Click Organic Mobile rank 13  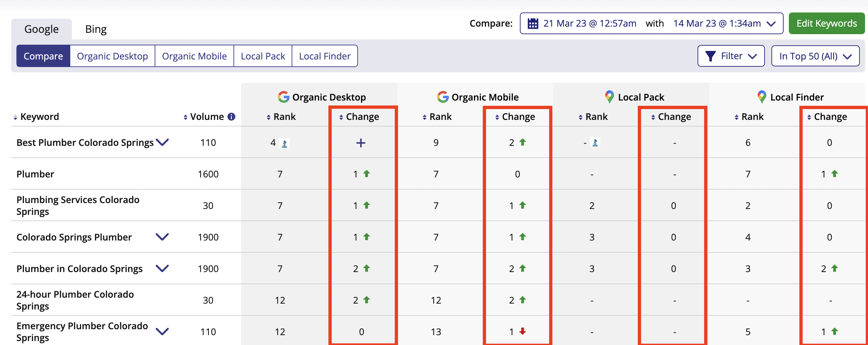436,332
